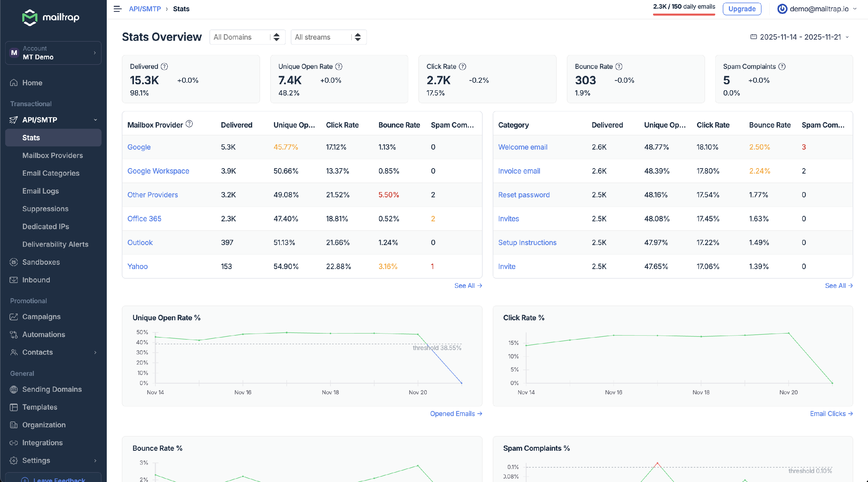Click the Nov 20 point on Click Rate chart

pos(788,333)
